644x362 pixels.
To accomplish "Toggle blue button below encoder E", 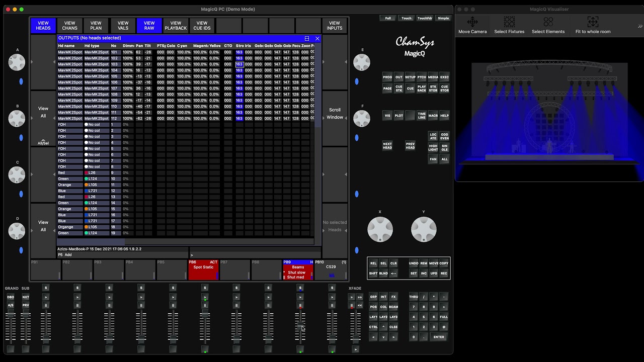I will coord(357,81).
